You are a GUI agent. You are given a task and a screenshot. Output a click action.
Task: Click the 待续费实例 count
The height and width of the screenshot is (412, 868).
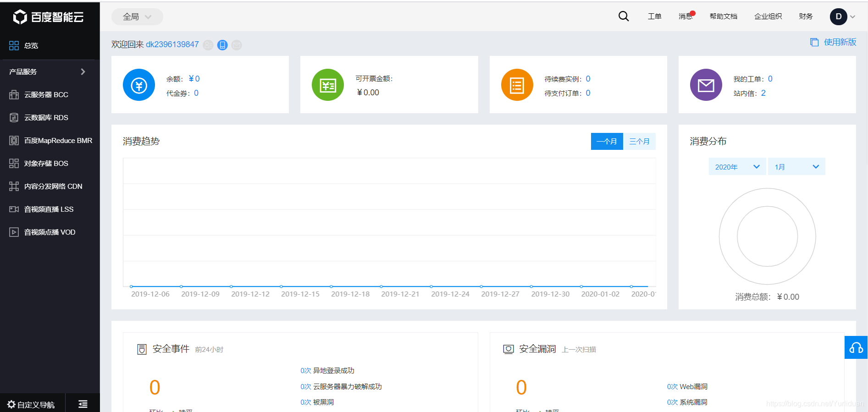point(588,79)
